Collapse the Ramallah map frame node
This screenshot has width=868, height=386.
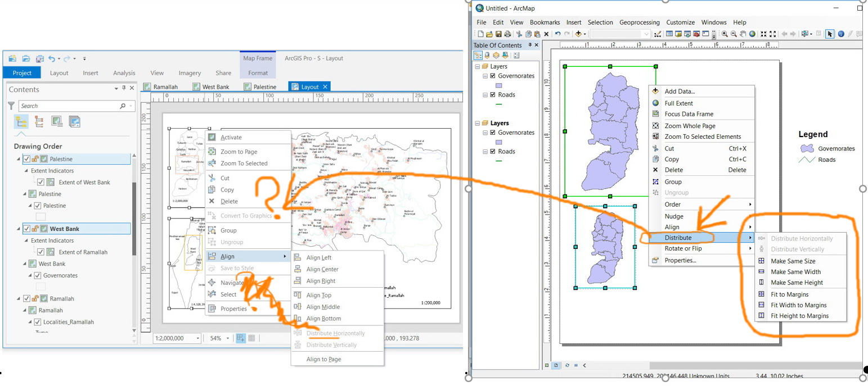coord(17,298)
